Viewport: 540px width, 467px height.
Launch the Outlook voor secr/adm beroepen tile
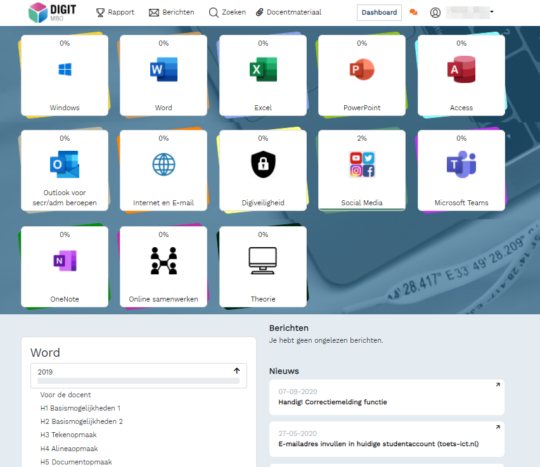click(x=64, y=170)
